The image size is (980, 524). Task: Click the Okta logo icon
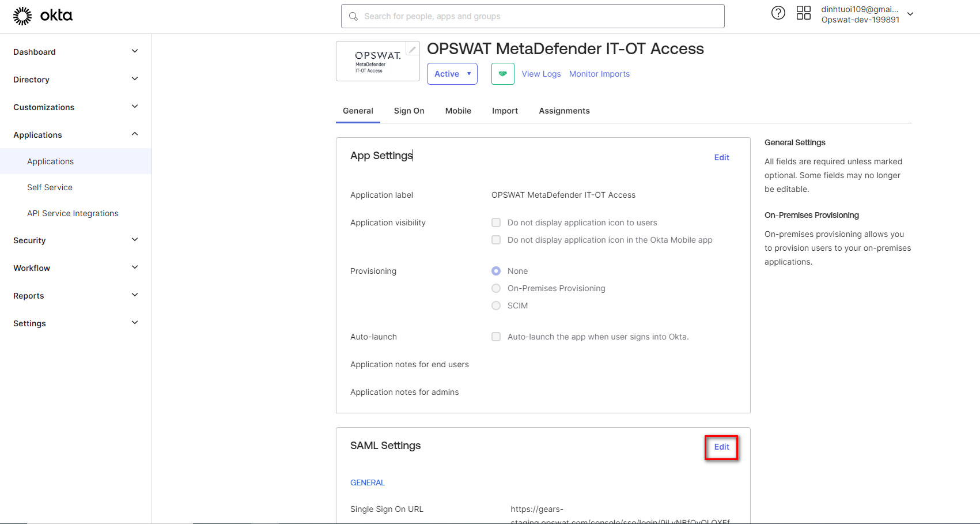coord(23,16)
